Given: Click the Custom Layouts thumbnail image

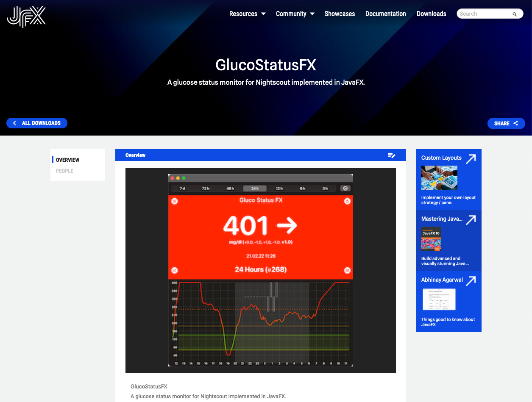Looking at the screenshot, I should 439,177.
